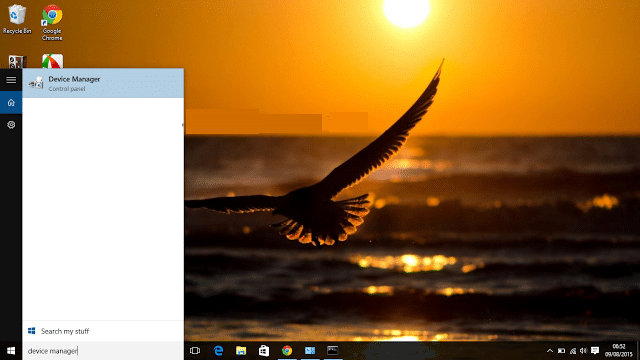Viewport: 640px width, 360px height.
Task: Click Search my stuff
Action: pyautogui.click(x=103, y=331)
